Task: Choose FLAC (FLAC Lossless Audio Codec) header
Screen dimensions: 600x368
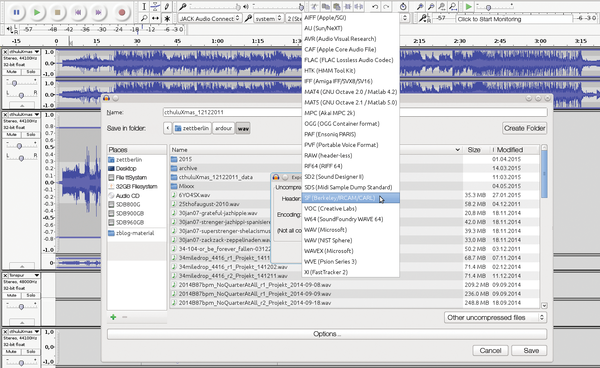Action: point(349,60)
